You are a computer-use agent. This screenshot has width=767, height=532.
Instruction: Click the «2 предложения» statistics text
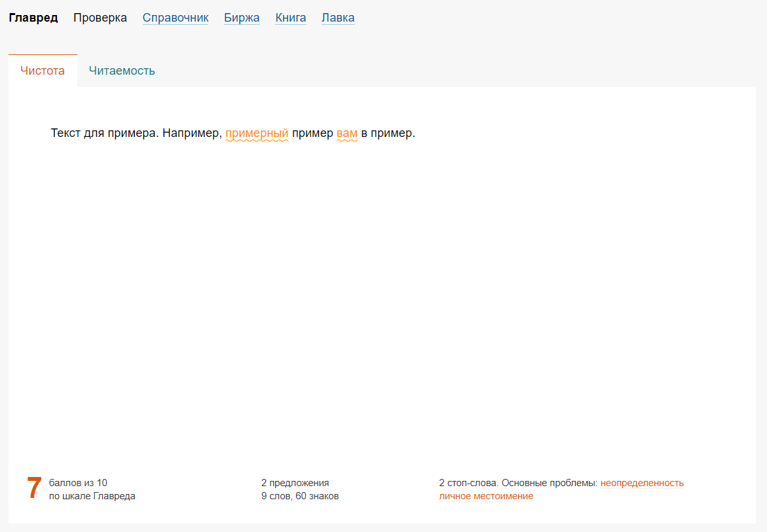(295, 482)
